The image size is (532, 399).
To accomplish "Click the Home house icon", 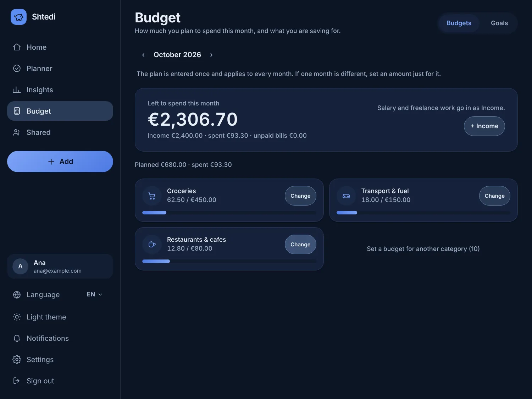I will coord(17,47).
